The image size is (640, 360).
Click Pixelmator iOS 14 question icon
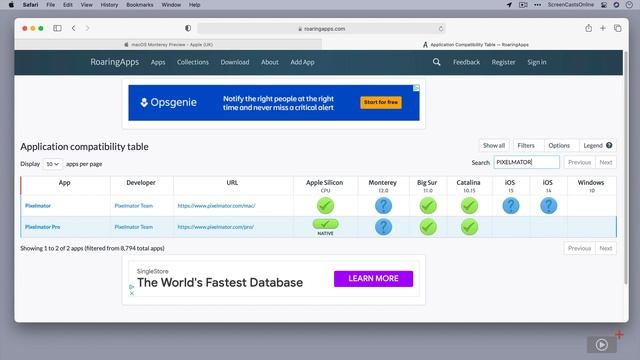pos(548,206)
